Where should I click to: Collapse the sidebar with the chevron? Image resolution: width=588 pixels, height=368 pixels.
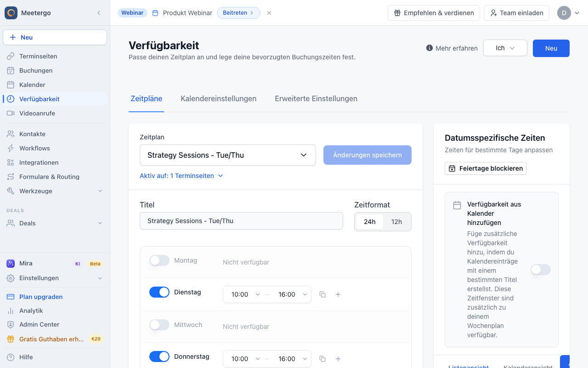99,13
